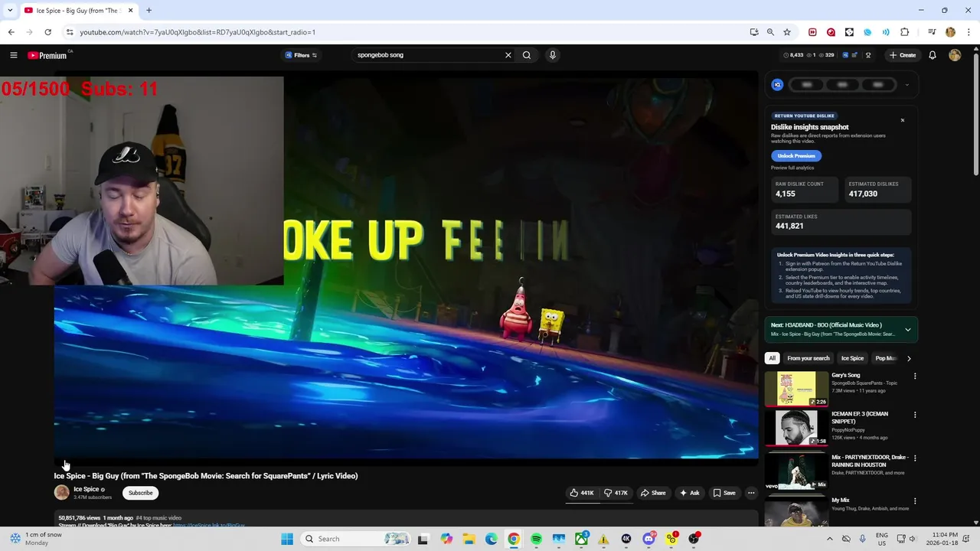Click the Unlock Premium button

click(x=796, y=155)
